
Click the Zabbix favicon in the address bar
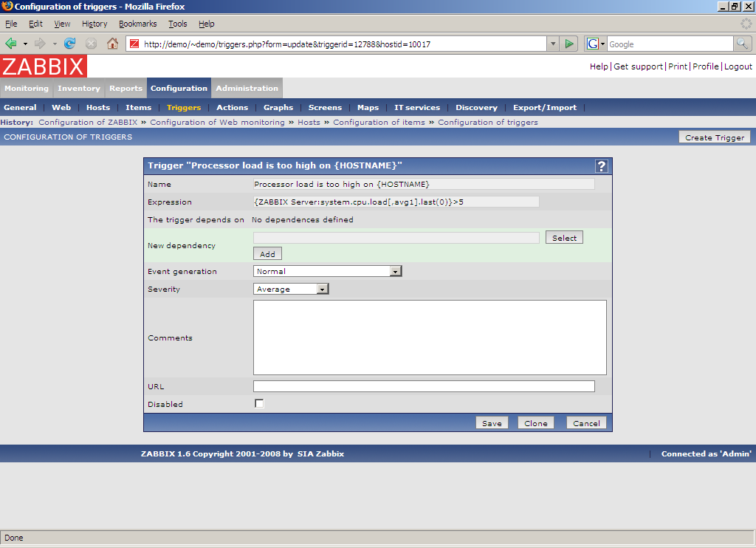coord(134,44)
